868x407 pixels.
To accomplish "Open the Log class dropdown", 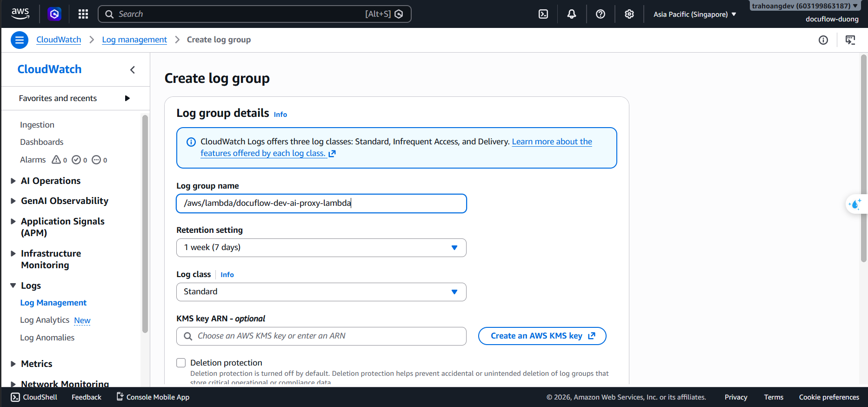I will [x=321, y=292].
